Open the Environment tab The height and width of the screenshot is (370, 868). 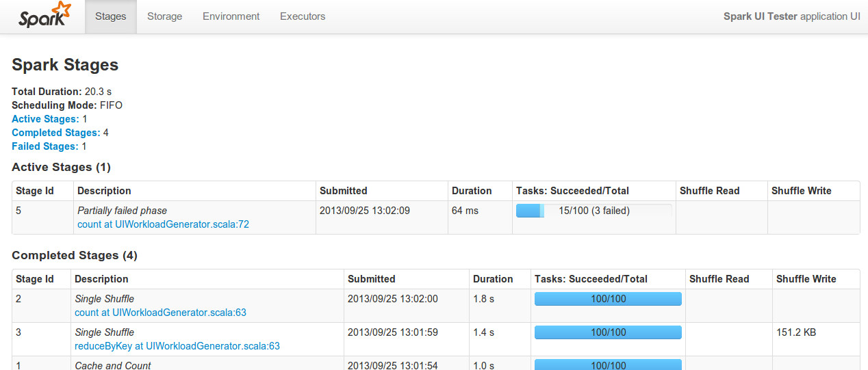(x=231, y=16)
